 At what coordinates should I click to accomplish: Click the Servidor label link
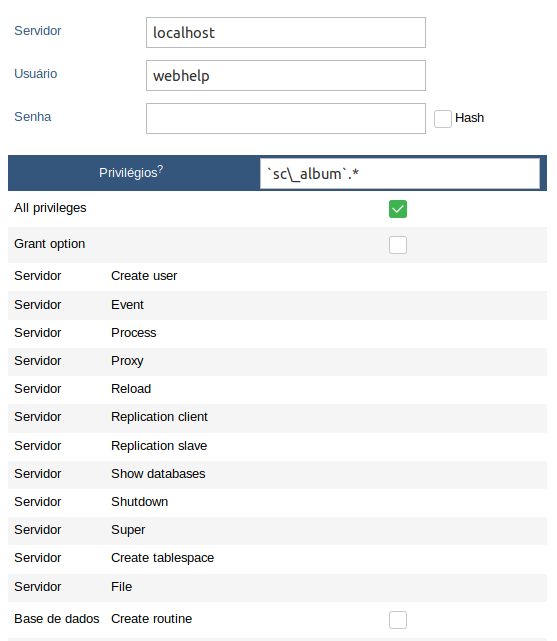coord(38,31)
